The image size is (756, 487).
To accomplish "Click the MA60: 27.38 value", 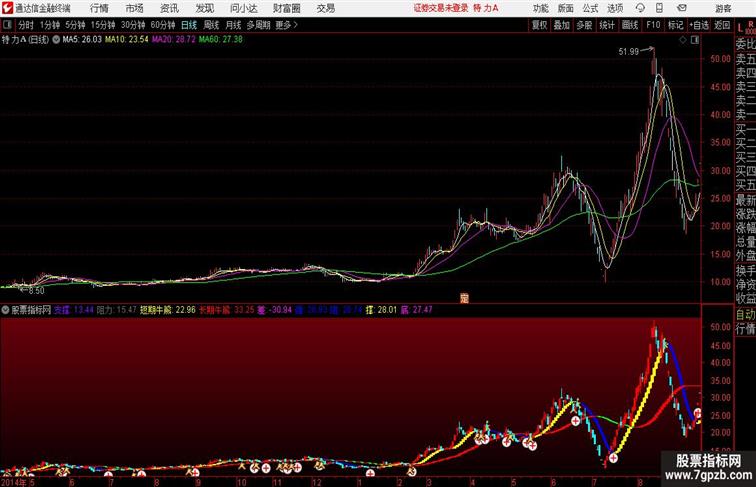I will (x=221, y=40).
